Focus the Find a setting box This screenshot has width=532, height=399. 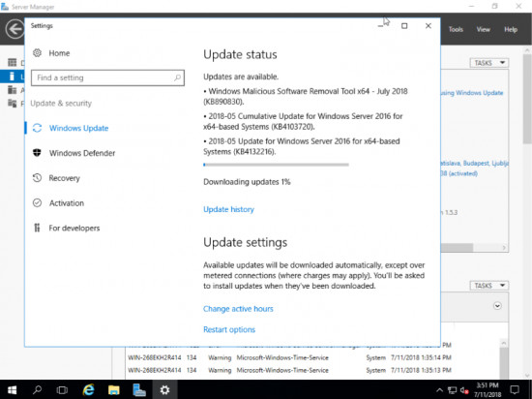click(x=107, y=77)
